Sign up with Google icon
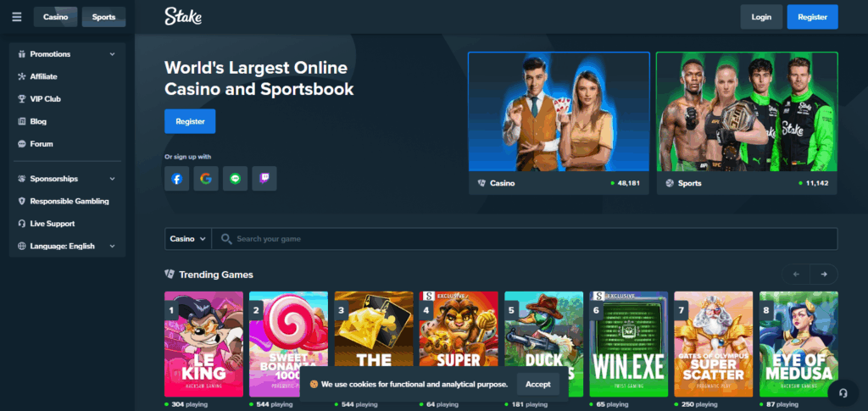Viewport: 868px width, 411px height. 206,179
